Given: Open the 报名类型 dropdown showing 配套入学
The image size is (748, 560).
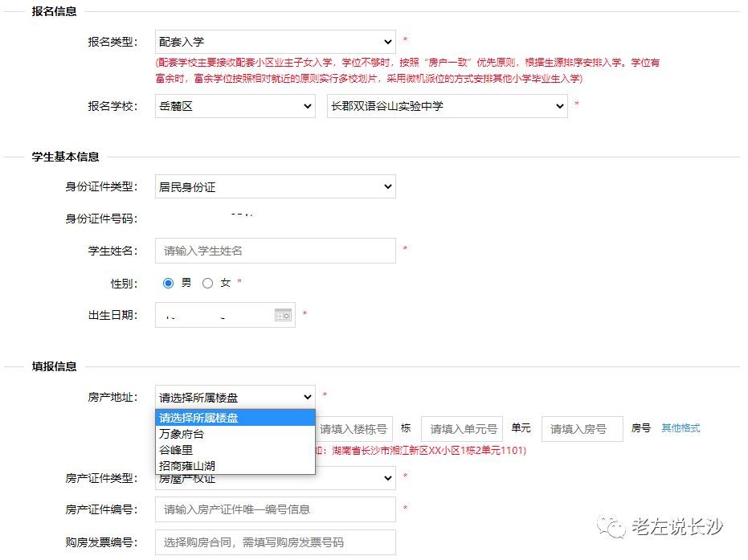Looking at the screenshot, I should pos(275,42).
